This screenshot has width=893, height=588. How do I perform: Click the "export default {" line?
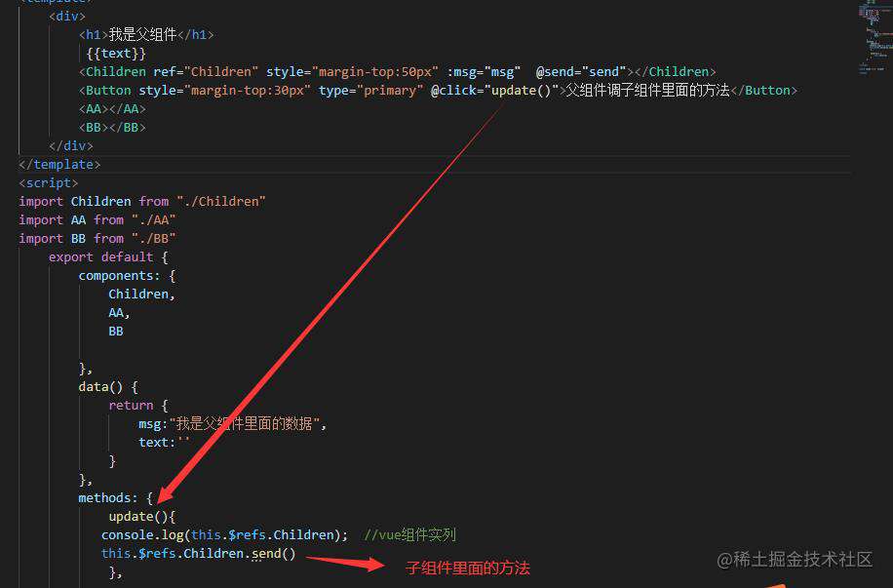[x=108, y=257]
